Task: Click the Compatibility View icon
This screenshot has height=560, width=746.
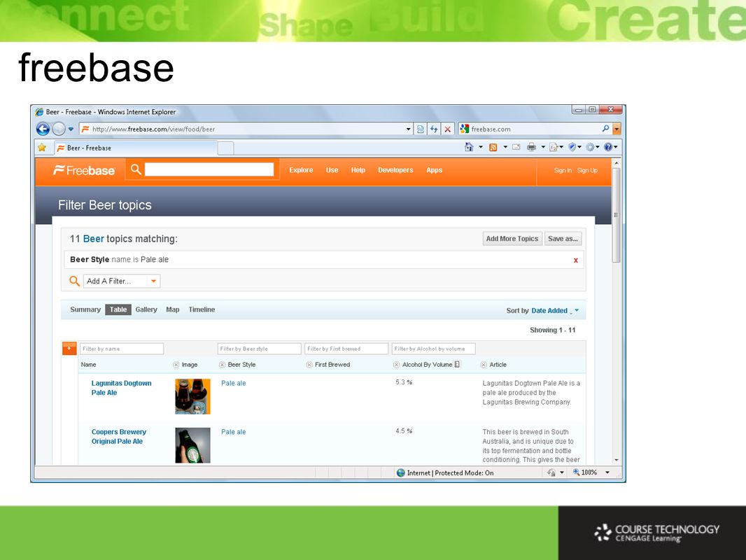Action: click(x=420, y=129)
